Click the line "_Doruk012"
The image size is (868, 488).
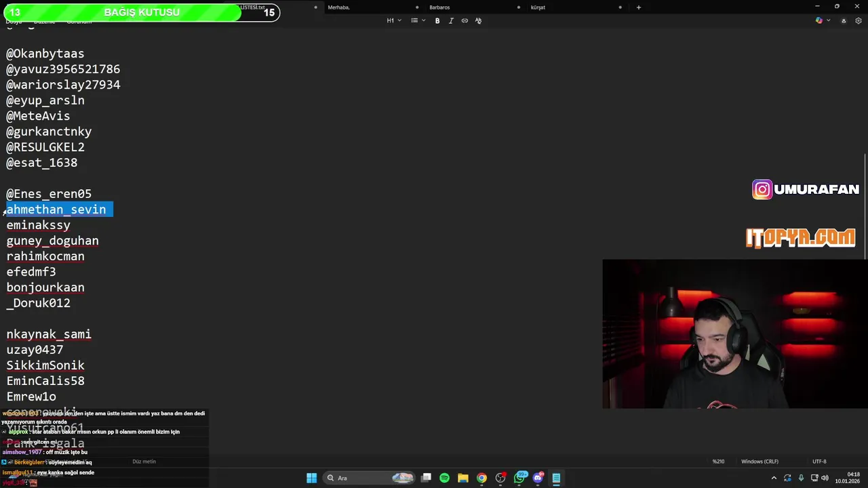39,303
